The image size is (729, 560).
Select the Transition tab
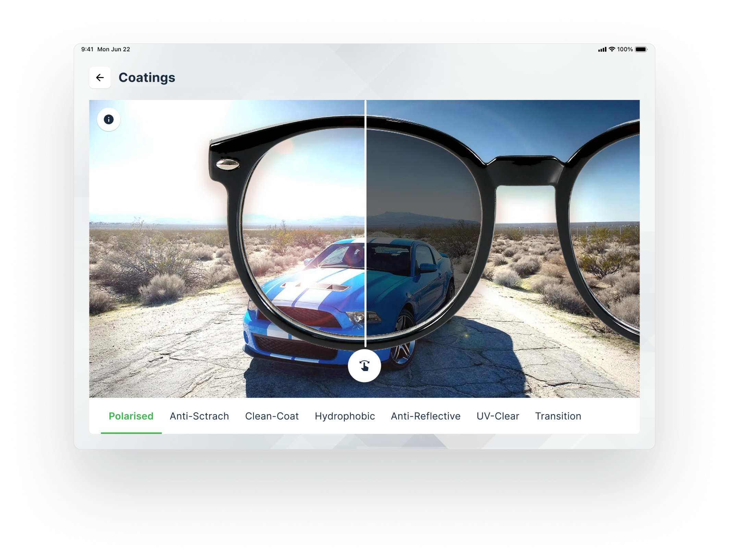(x=558, y=416)
